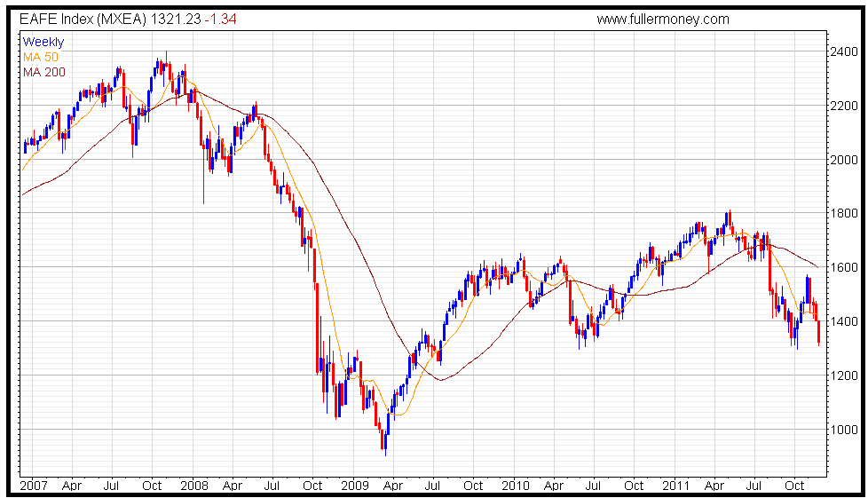
Task: Open the www.fullermoney.com link text
Action: (663, 20)
